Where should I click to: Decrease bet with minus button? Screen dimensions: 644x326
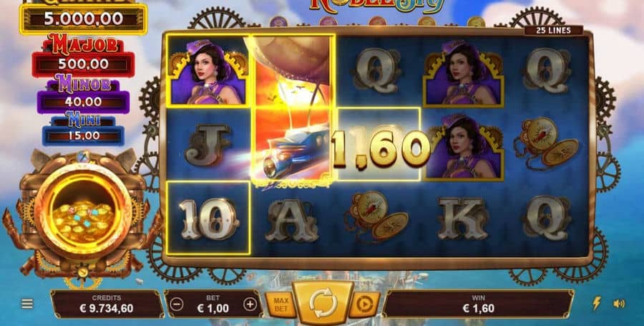click(x=177, y=305)
